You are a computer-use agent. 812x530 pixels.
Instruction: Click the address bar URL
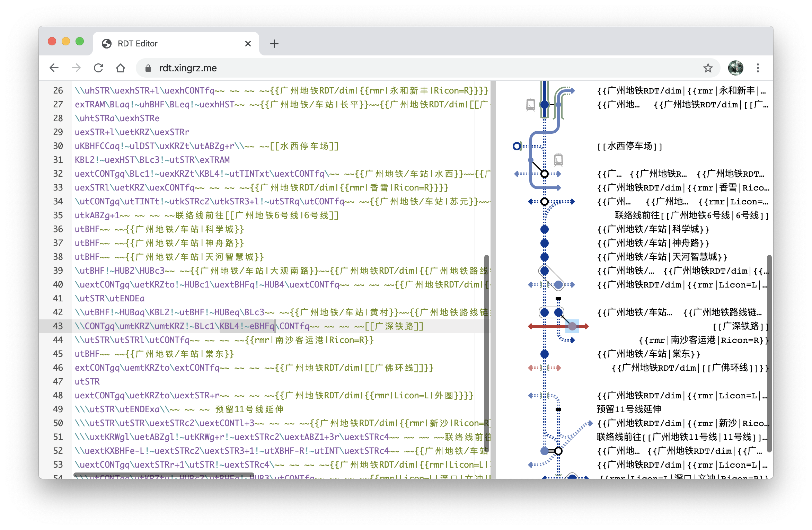point(188,68)
